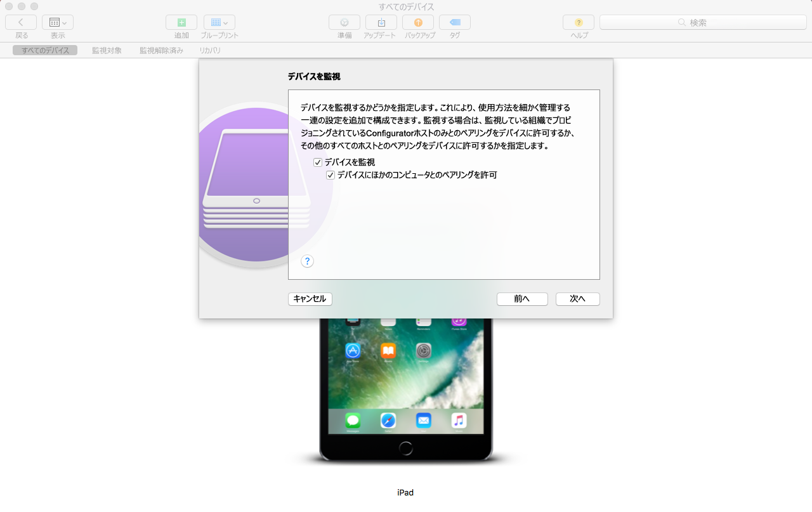Click the バックアップ backup icon
This screenshot has height=512, width=812.
click(418, 22)
